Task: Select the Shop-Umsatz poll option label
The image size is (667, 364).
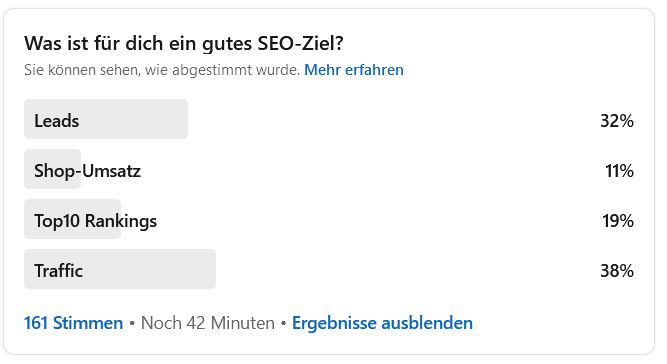Action: (x=87, y=171)
